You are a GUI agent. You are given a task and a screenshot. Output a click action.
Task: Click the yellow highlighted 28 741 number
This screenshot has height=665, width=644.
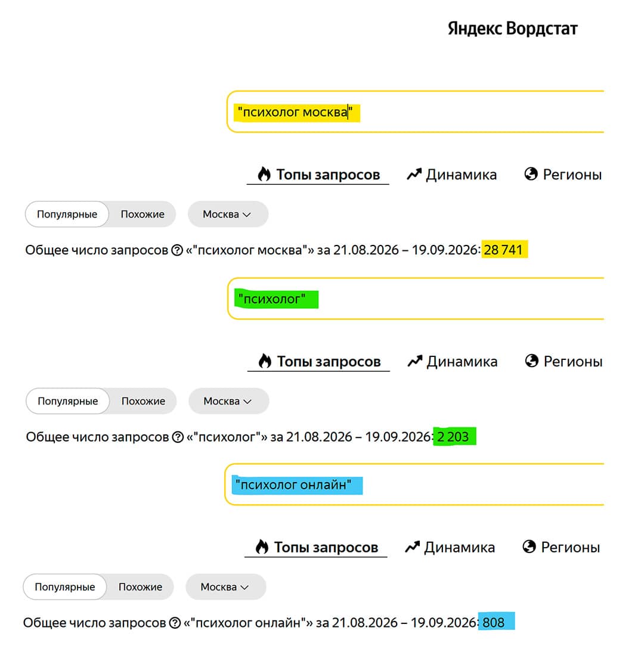(503, 250)
